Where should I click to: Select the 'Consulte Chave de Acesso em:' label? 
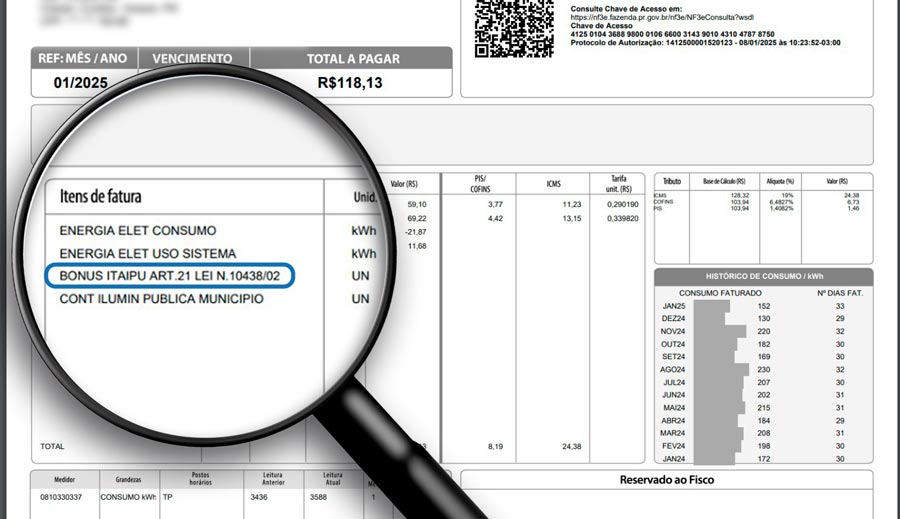coord(626,9)
